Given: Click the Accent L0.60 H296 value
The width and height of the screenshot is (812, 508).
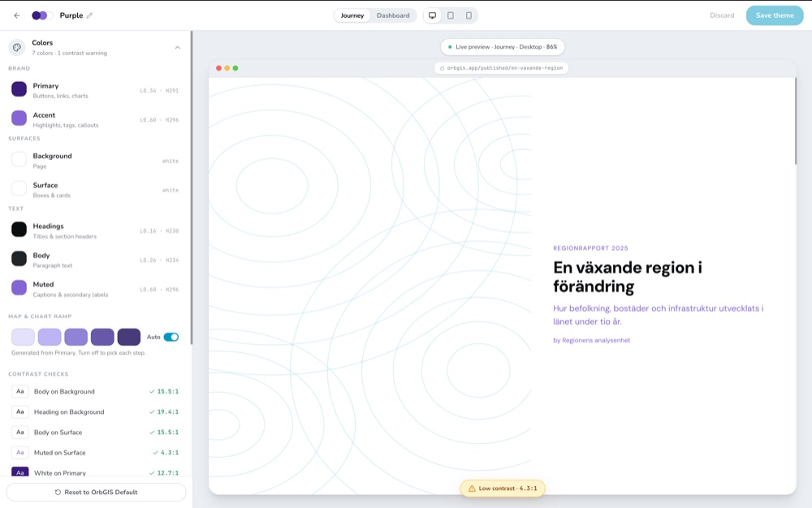Looking at the screenshot, I should click(159, 120).
